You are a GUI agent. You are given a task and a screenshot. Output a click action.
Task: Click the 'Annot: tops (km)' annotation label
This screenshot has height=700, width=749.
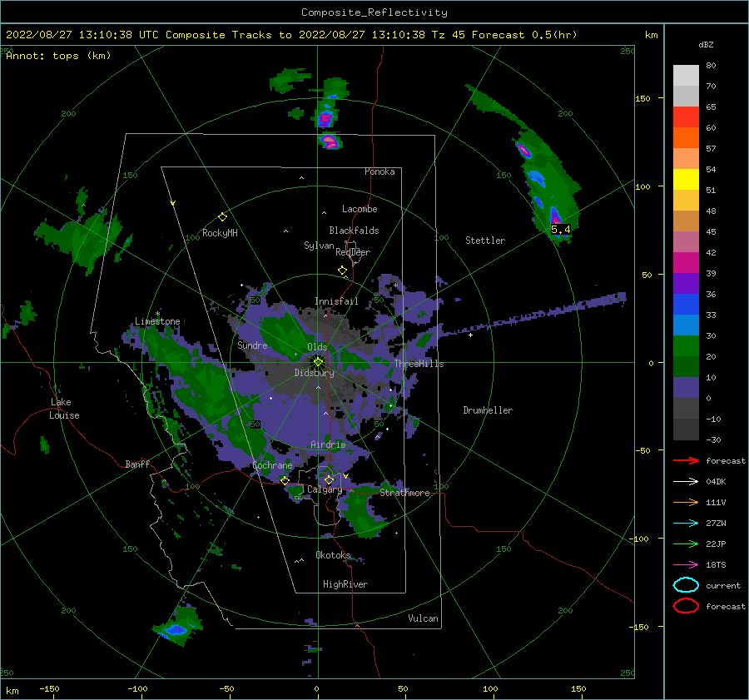(58, 56)
